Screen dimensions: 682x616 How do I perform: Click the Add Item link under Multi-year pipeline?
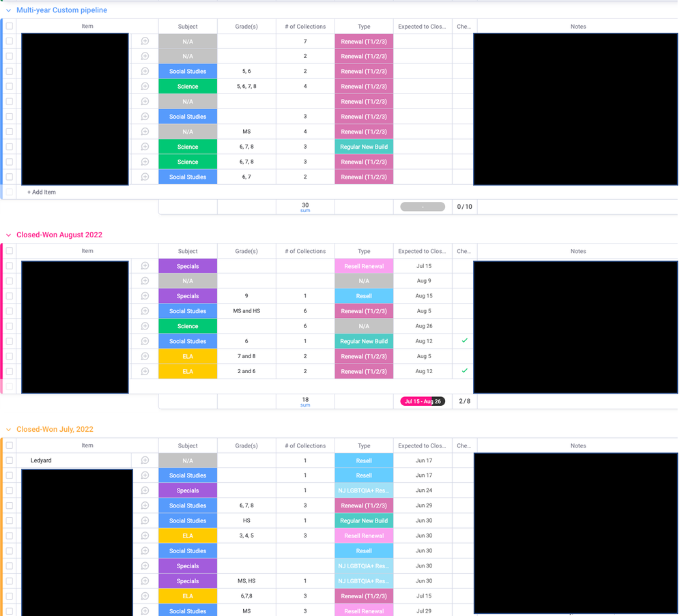click(41, 192)
